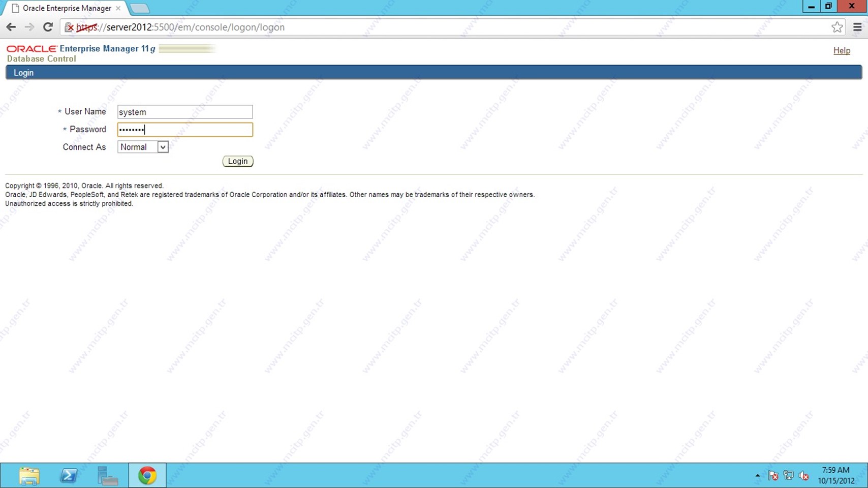Open a new browser tab
The width and height of the screenshot is (868, 488).
point(139,8)
